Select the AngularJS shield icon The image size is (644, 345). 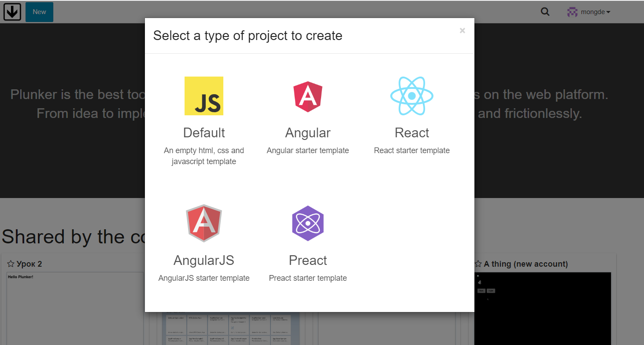[204, 223]
